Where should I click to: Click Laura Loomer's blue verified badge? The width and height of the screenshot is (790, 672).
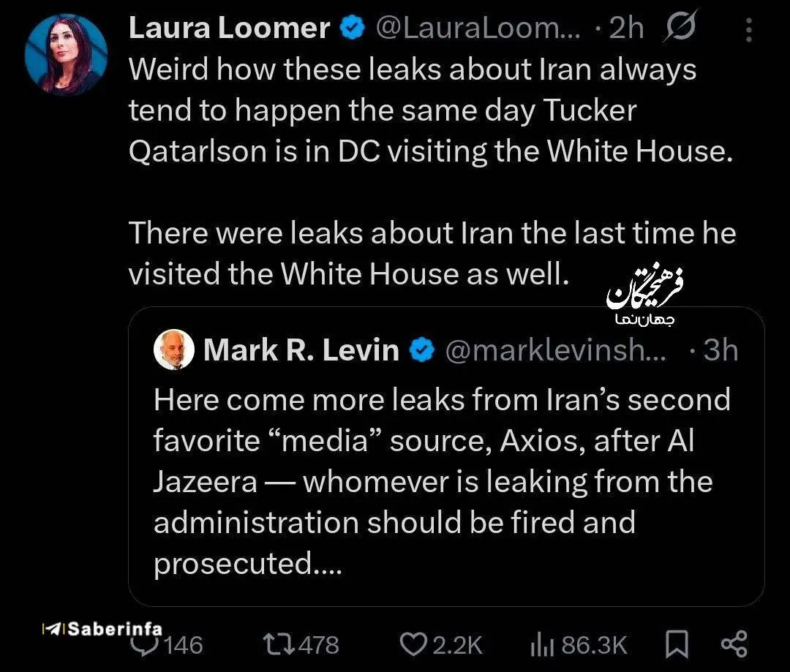pos(354,29)
